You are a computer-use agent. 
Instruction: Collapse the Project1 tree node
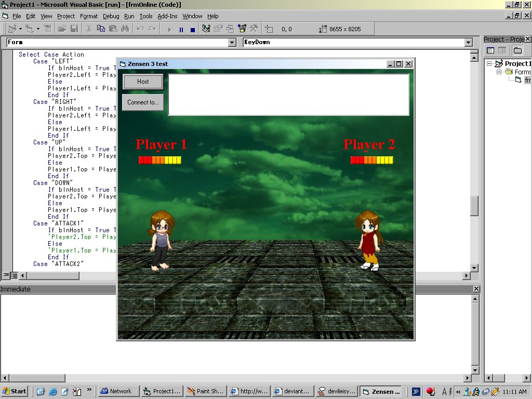[x=489, y=63]
